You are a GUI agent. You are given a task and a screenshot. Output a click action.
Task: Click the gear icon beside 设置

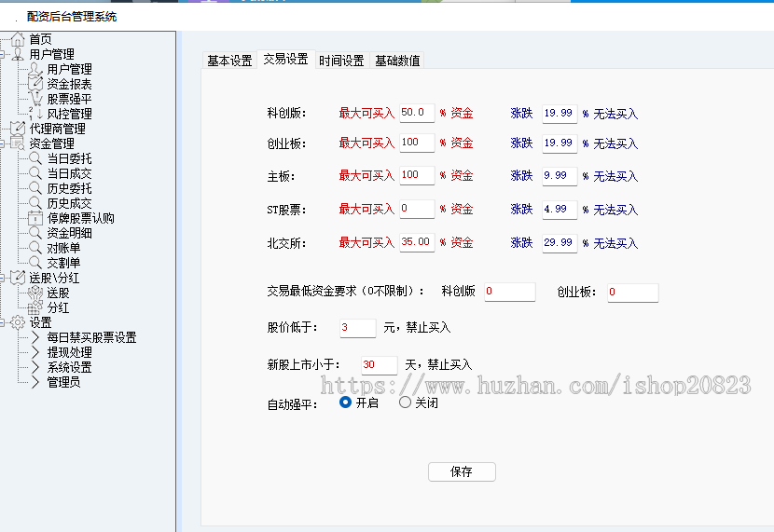pyautogui.click(x=18, y=322)
